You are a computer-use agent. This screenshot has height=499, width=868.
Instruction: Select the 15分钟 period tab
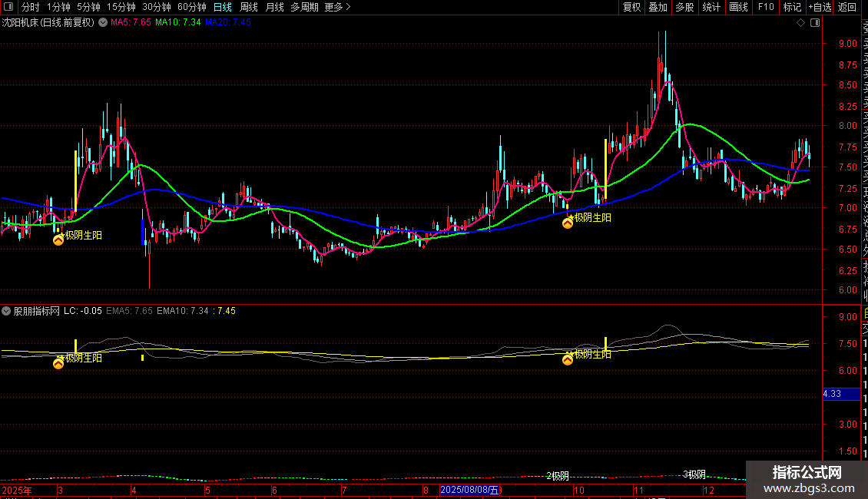click(121, 7)
